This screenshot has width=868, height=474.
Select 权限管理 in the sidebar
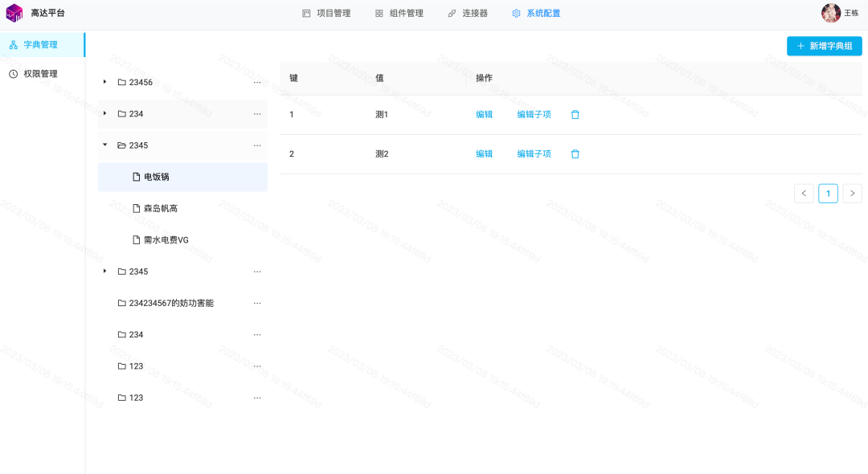(43, 74)
